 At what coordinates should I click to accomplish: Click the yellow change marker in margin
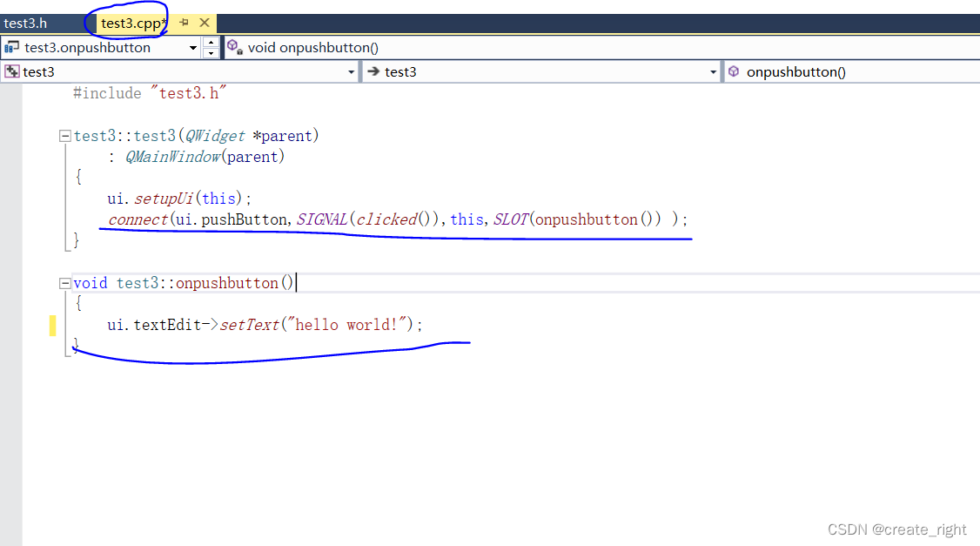pyautogui.click(x=52, y=325)
